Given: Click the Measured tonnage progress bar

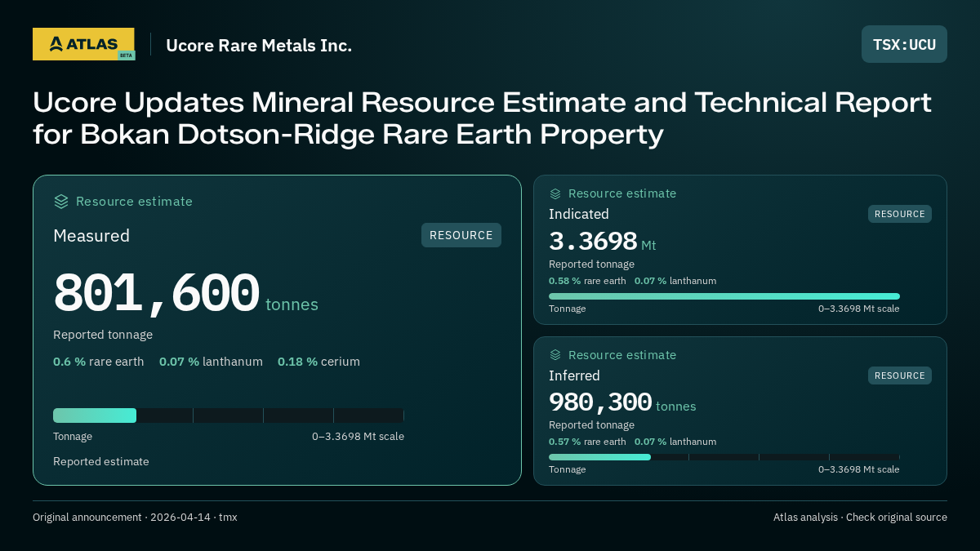Looking at the screenshot, I should (x=229, y=415).
